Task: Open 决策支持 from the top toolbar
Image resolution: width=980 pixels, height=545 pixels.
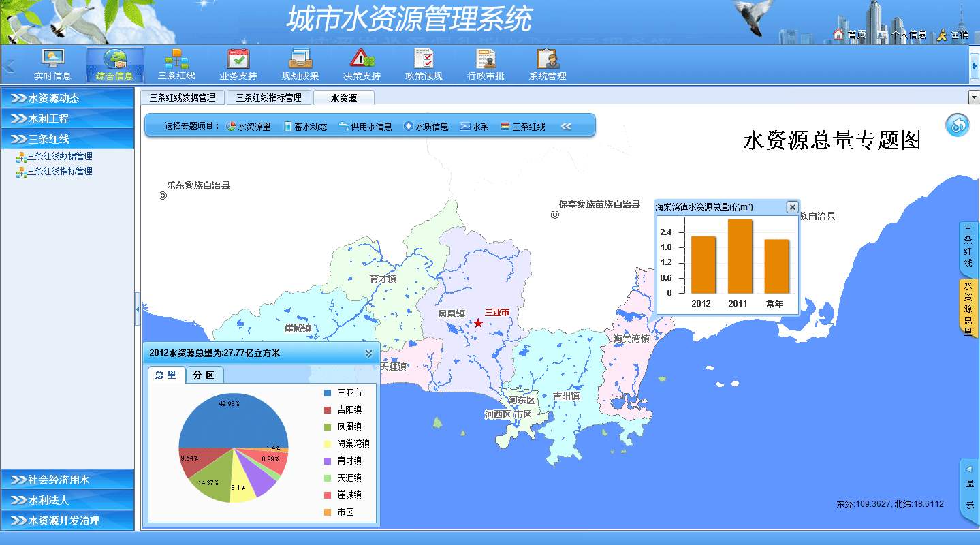Action: coord(360,63)
